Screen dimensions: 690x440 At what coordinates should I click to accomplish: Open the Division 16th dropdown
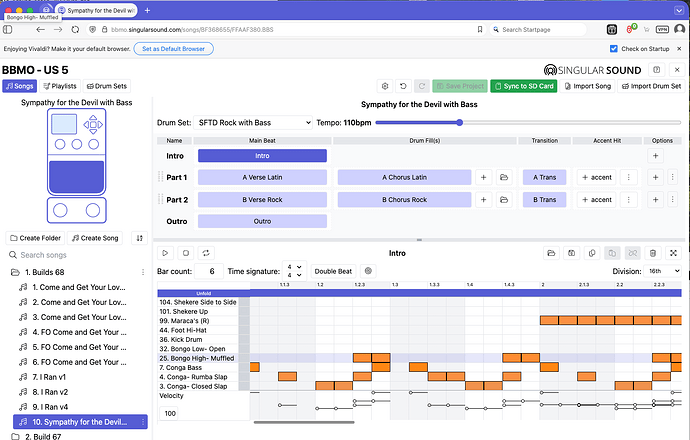pyautogui.click(x=663, y=271)
